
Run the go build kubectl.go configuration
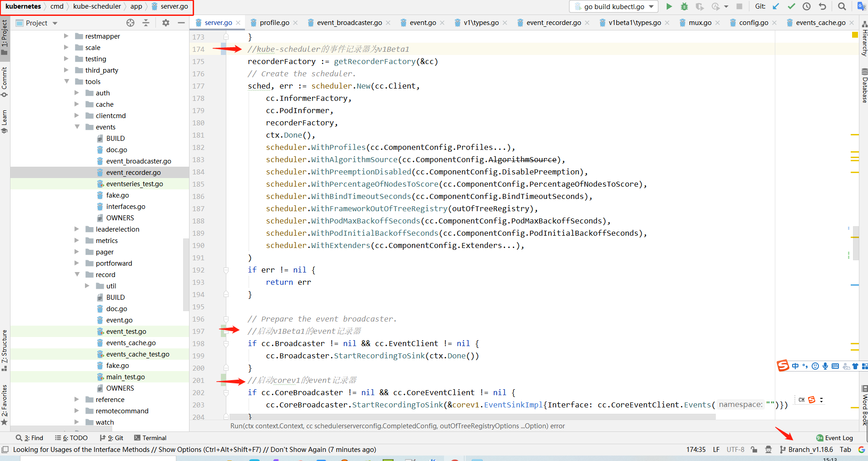coord(669,6)
